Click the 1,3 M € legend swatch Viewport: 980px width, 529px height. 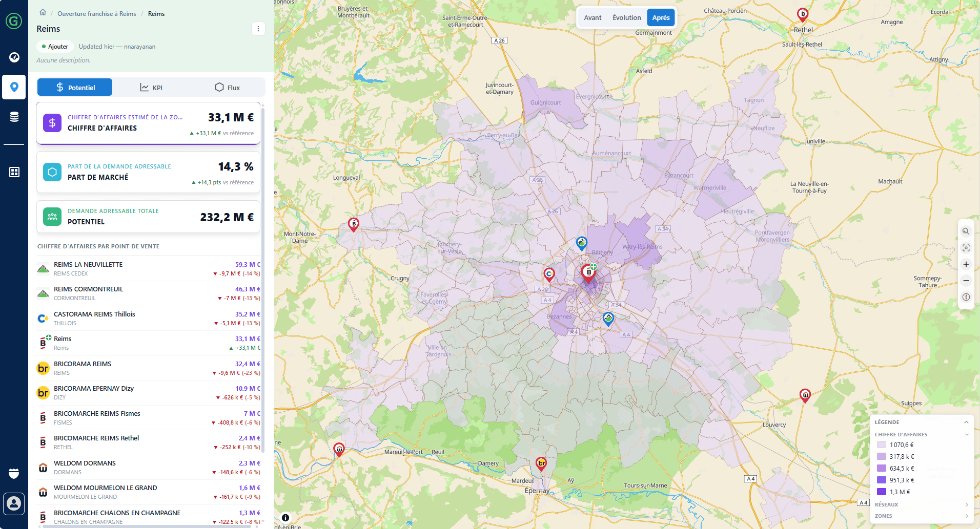882,492
